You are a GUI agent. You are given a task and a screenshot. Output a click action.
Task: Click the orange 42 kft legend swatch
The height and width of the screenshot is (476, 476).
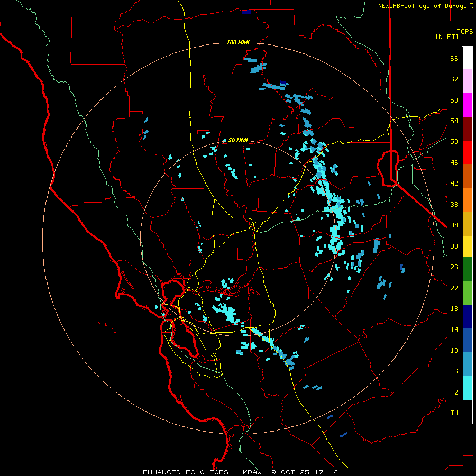467,200
